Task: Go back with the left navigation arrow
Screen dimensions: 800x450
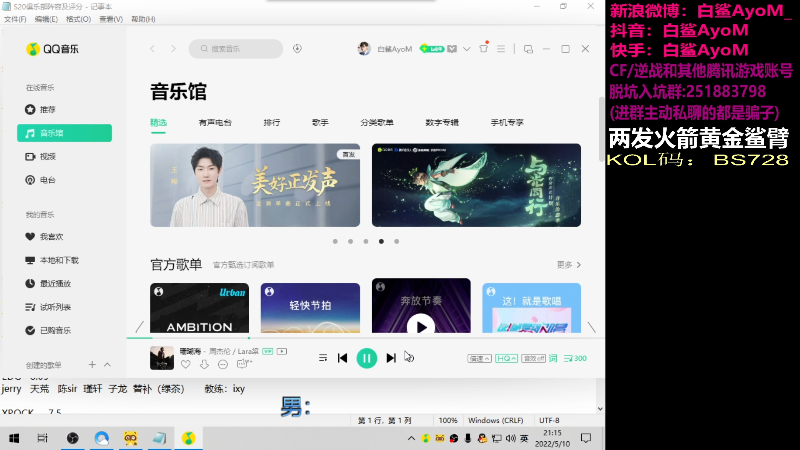Action: click(152, 48)
